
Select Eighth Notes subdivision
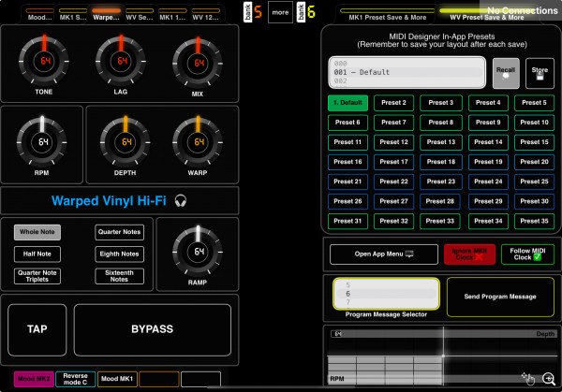[119, 254]
